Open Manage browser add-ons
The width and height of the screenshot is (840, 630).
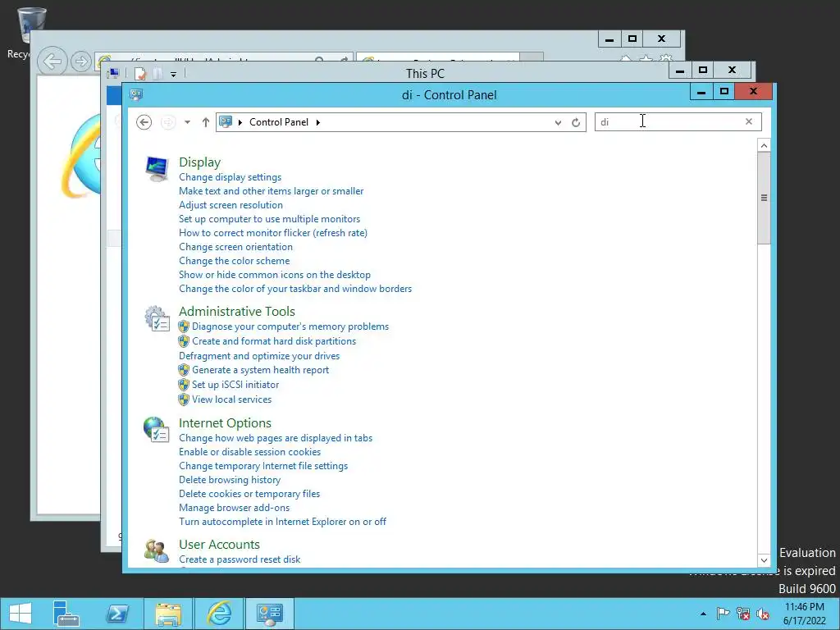234,508
